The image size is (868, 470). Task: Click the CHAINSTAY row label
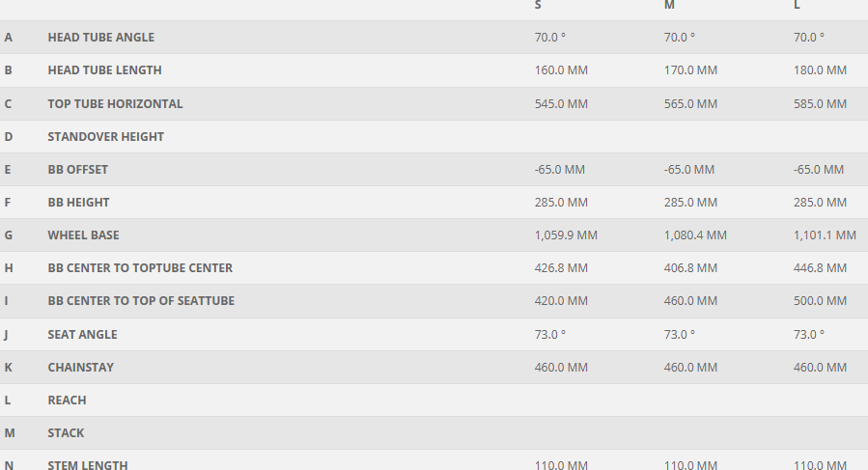(80, 367)
